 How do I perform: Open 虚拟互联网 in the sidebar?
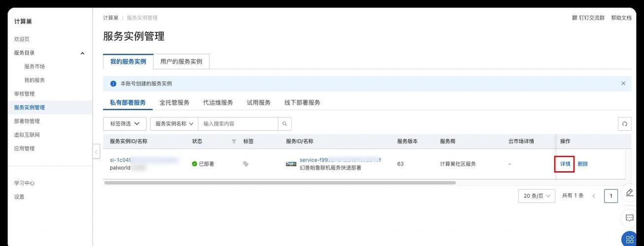(27, 135)
